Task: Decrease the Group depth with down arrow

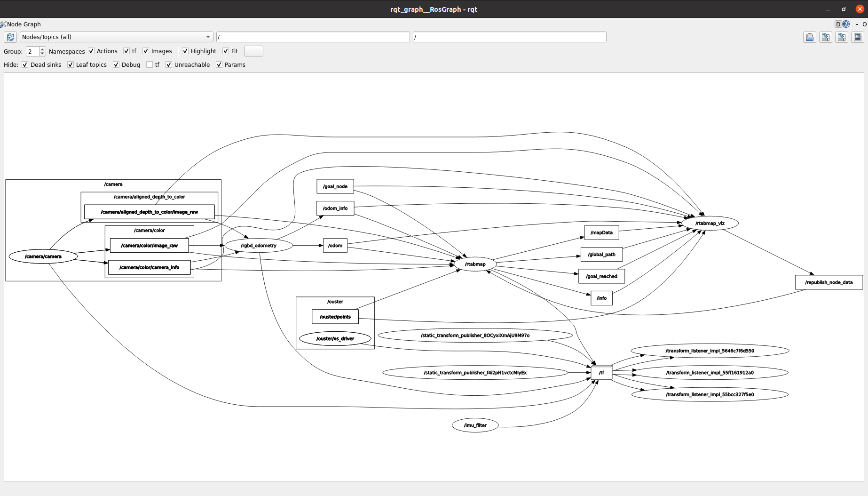Action: (42, 54)
